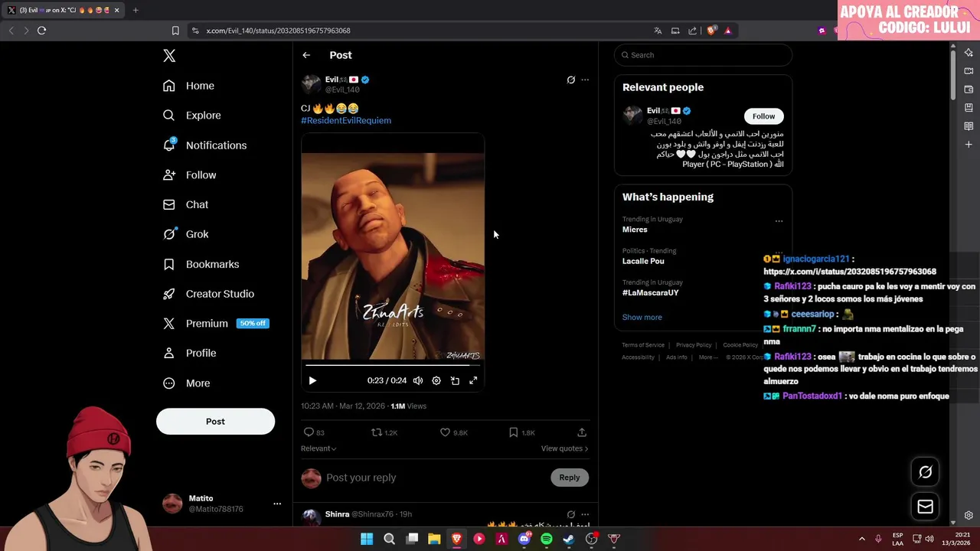Go back using the Post back arrow
This screenshot has height=551, width=980.
pyautogui.click(x=306, y=55)
